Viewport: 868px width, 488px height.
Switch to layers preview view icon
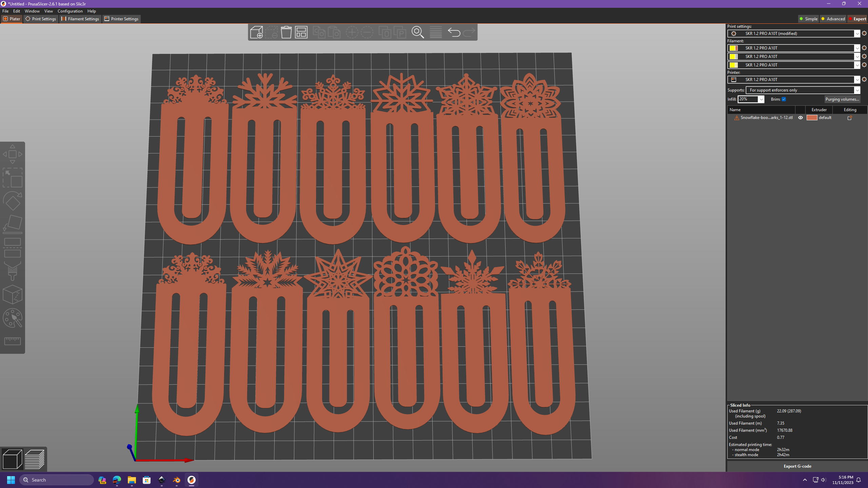click(x=35, y=459)
